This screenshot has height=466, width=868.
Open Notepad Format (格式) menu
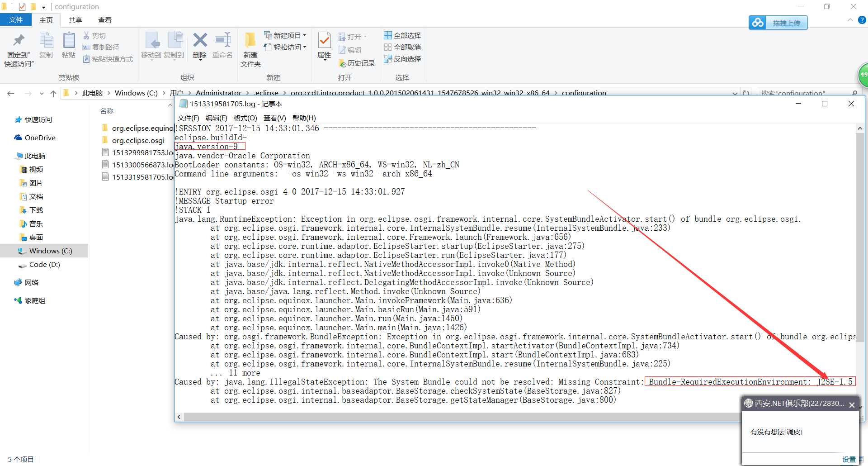click(x=245, y=118)
